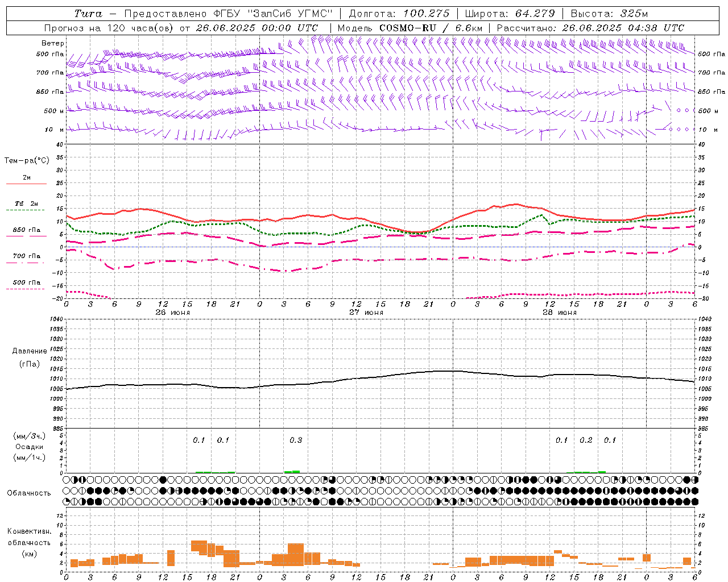This screenshot has height=582, width=728.
Task: Click the Конвективн. convective cloud label
Action: (x=30, y=531)
